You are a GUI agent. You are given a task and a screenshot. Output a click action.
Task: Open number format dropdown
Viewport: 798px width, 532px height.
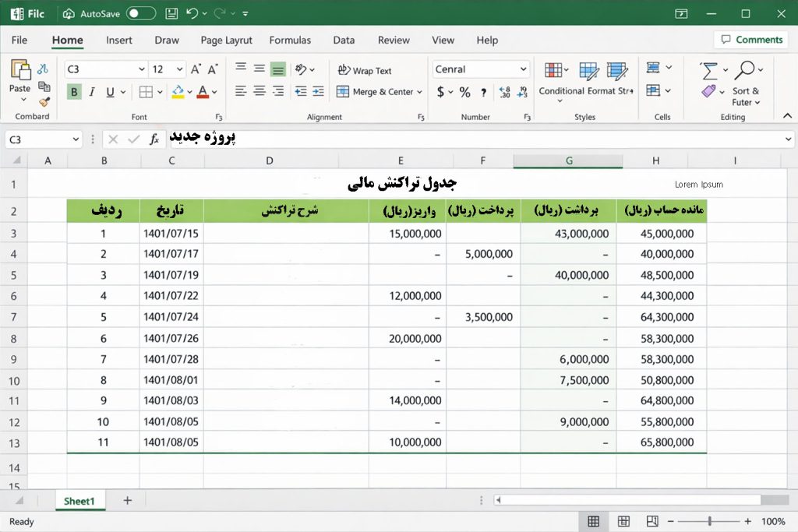click(x=523, y=69)
